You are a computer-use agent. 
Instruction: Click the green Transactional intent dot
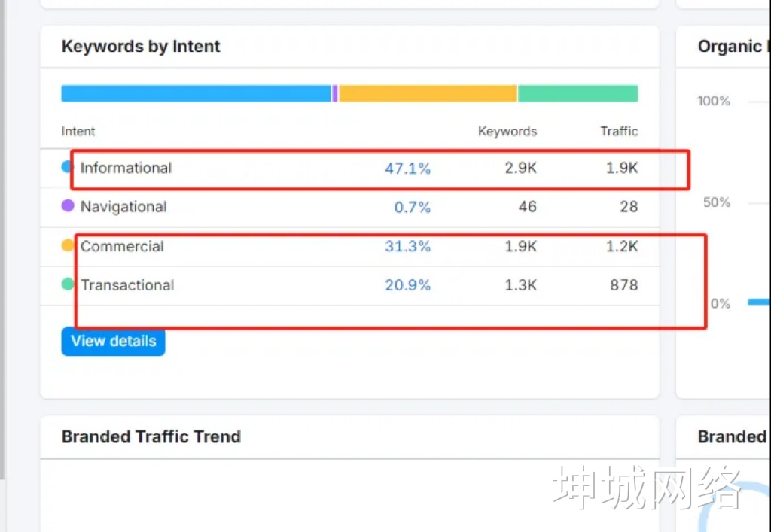68,284
